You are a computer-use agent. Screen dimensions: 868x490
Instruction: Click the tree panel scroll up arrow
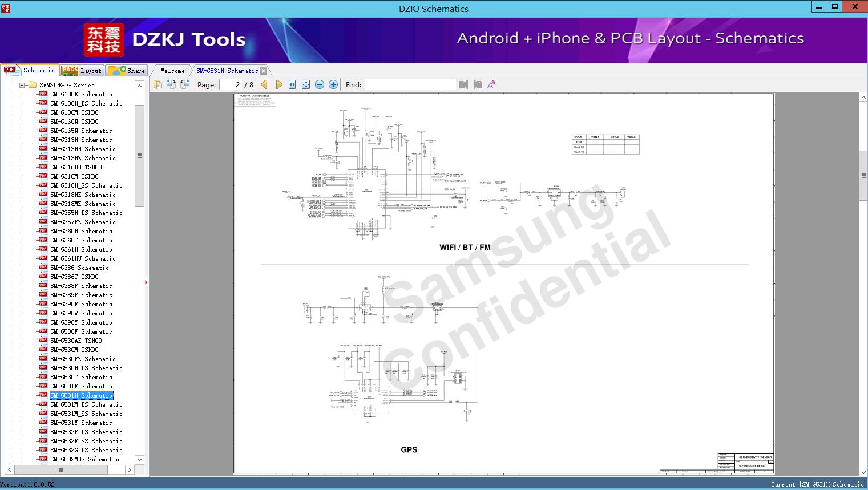point(139,86)
